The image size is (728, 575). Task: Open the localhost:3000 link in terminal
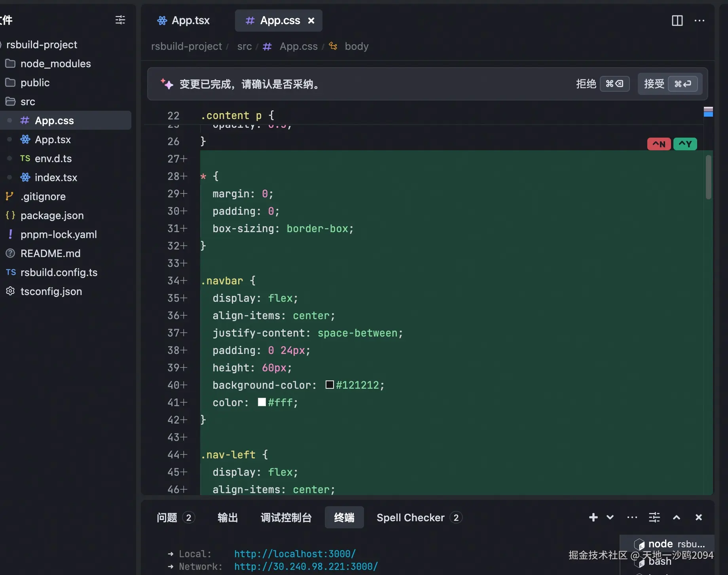click(x=295, y=554)
